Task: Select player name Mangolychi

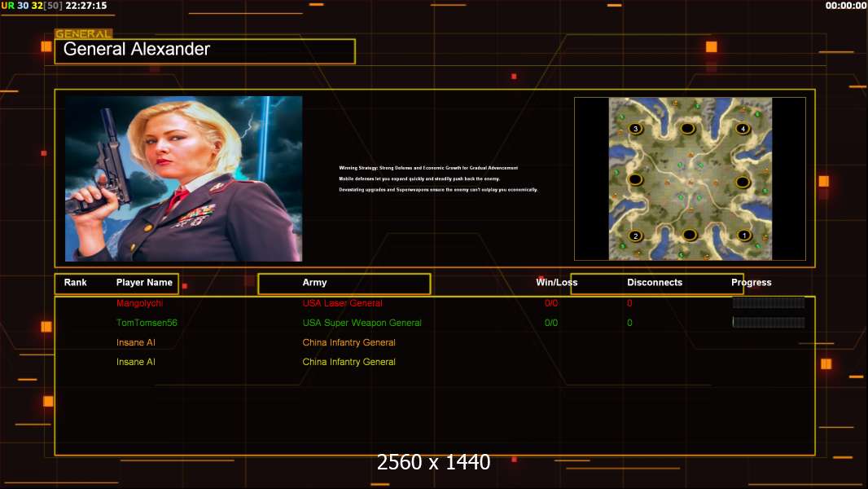Action: point(139,303)
